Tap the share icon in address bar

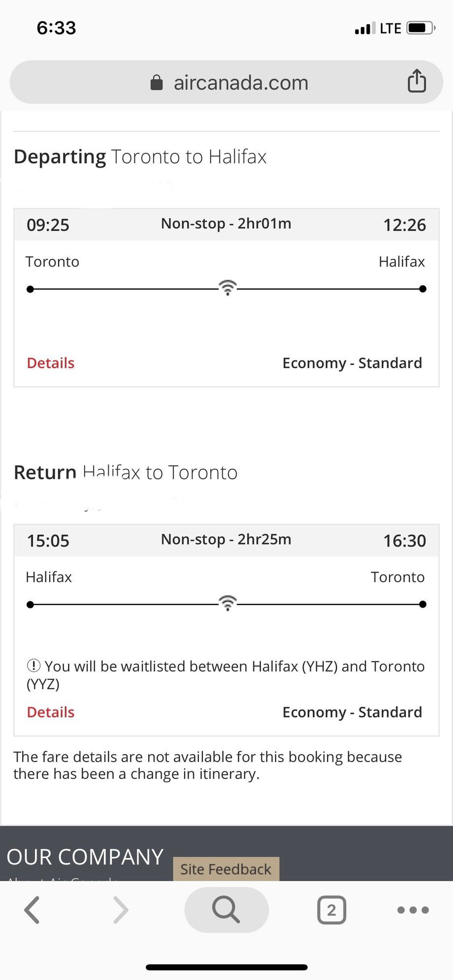click(417, 81)
